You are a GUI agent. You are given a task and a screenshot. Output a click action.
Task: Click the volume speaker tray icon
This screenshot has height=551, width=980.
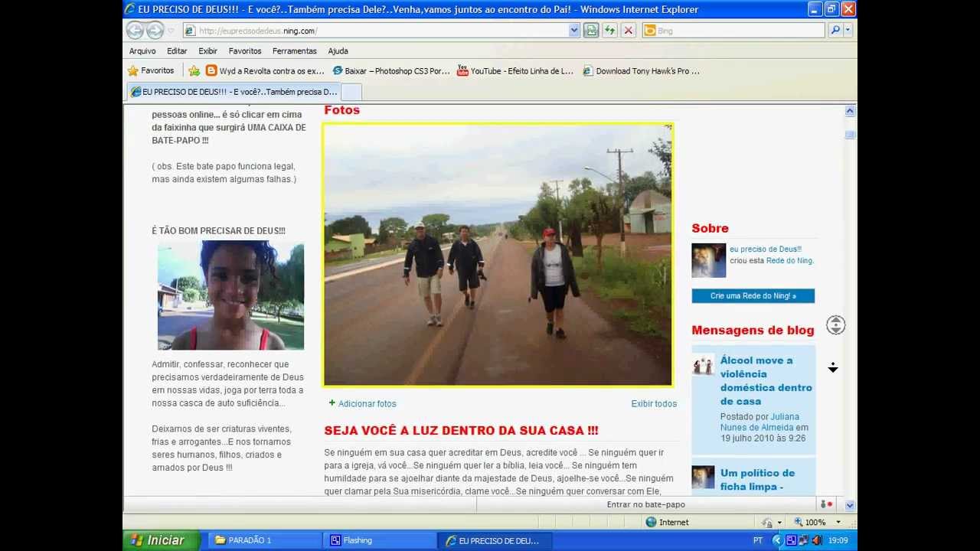[x=817, y=540]
